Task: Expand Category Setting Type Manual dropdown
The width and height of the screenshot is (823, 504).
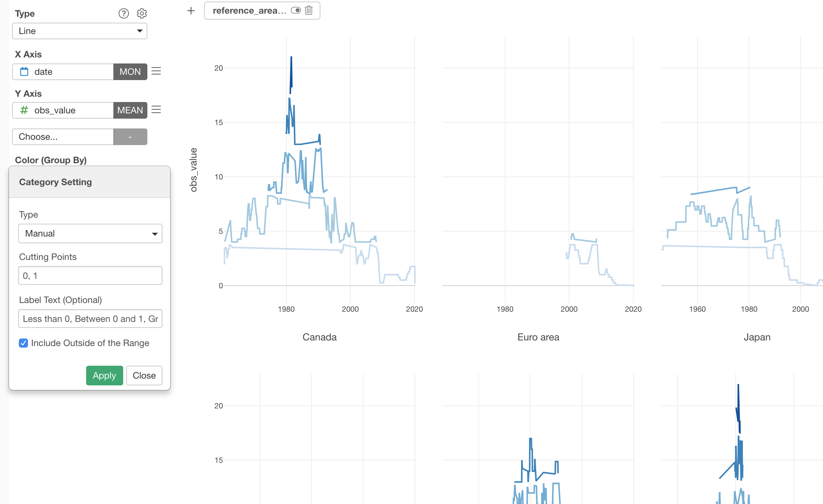Action: [x=90, y=233]
